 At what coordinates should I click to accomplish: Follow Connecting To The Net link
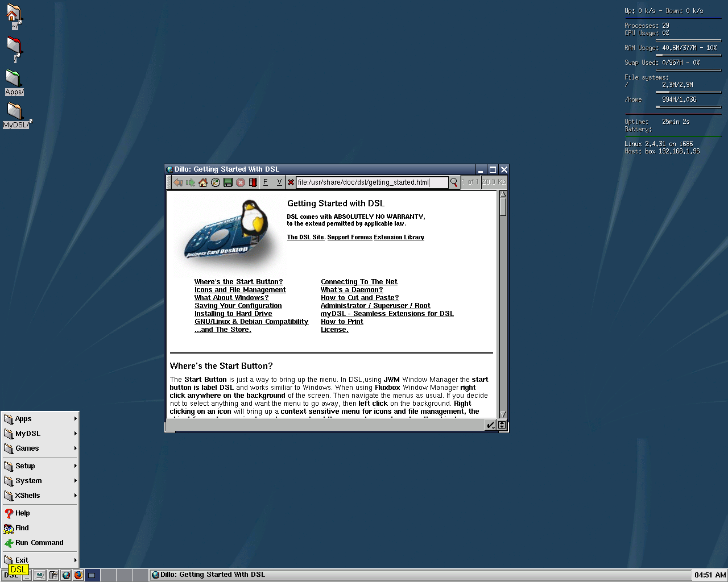pyautogui.click(x=359, y=282)
